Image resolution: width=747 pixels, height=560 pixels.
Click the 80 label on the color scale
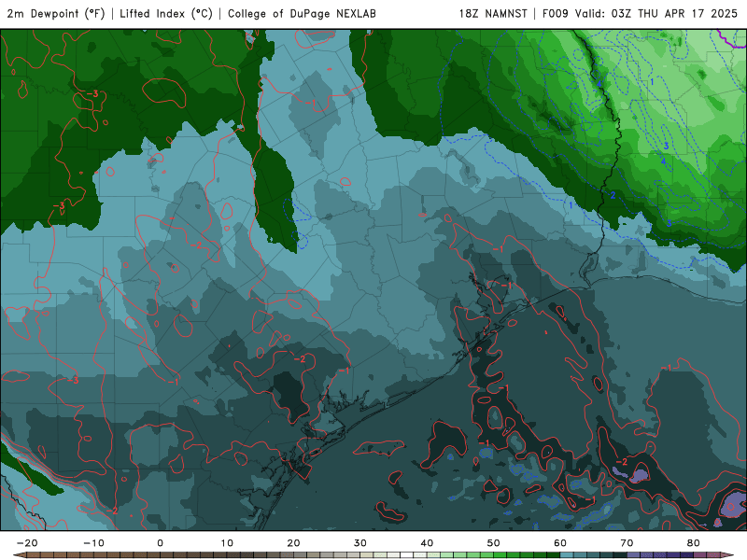click(694, 543)
